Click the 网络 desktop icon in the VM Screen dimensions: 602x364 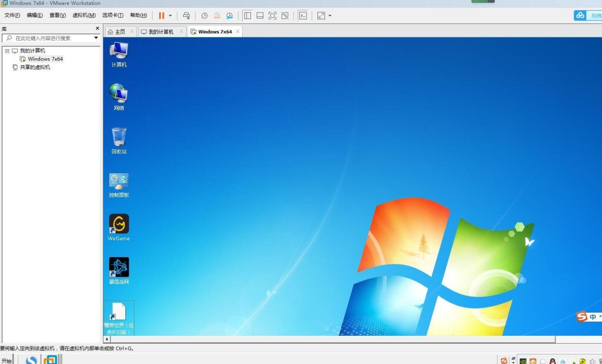(119, 97)
